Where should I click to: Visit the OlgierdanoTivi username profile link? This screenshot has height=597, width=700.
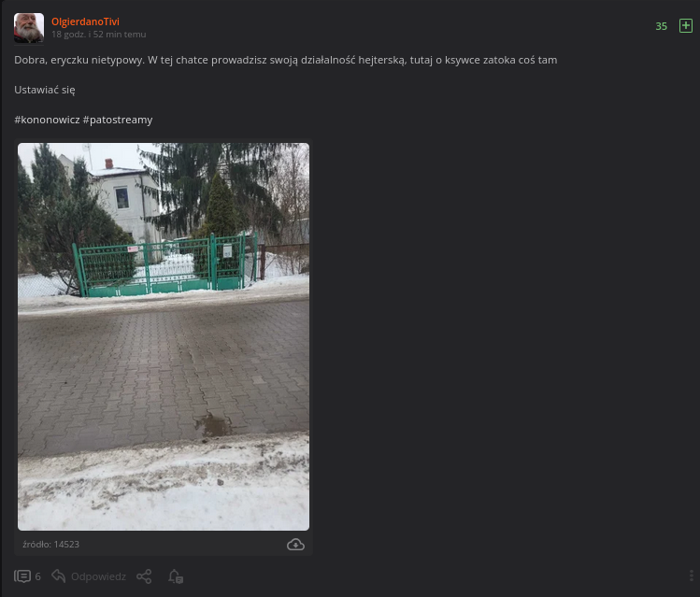[x=85, y=21]
